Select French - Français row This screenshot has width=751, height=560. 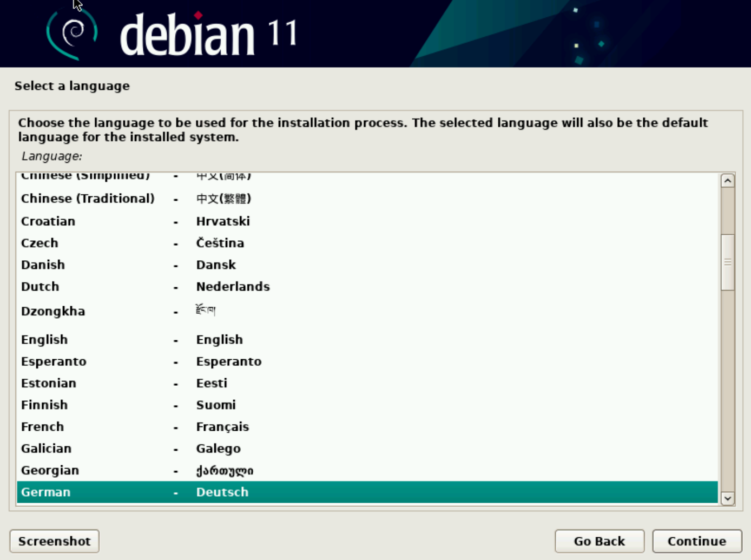pyautogui.click(x=367, y=426)
